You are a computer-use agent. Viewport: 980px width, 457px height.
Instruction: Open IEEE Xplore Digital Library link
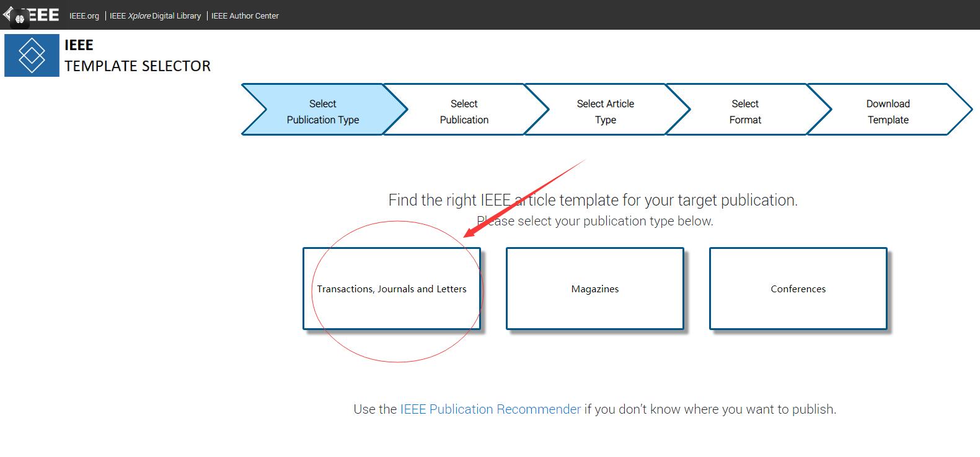pyautogui.click(x=155, y=16)
